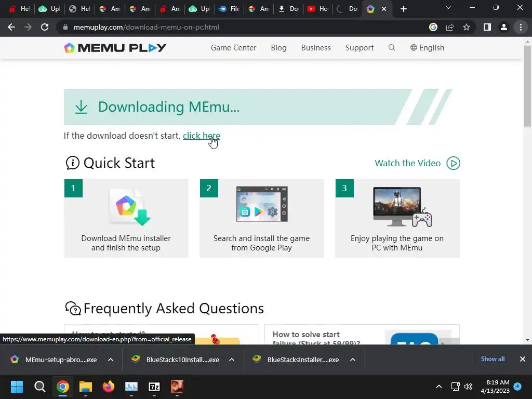Click the Watch the Video play icon

[x=453, y=163]
